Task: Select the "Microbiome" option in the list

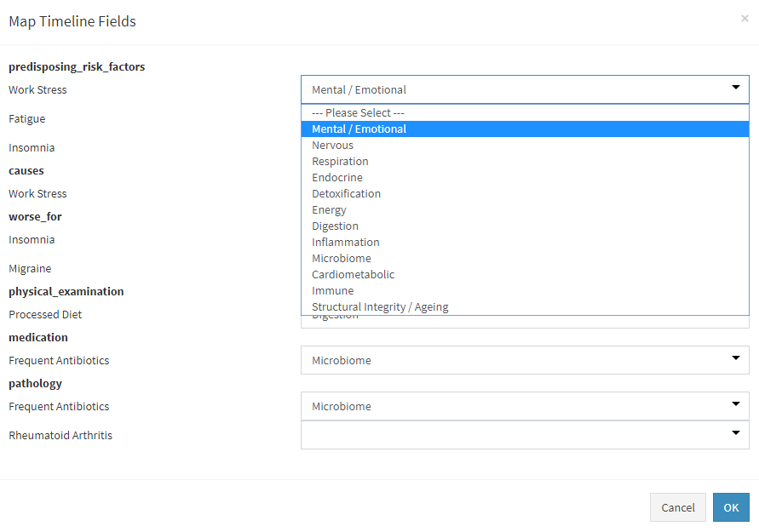Action: coord(341,258)
